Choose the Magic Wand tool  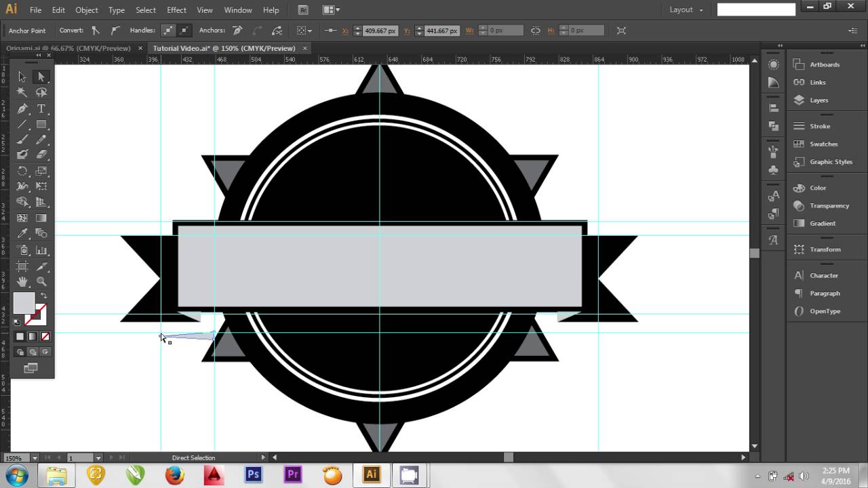[22, 92]
